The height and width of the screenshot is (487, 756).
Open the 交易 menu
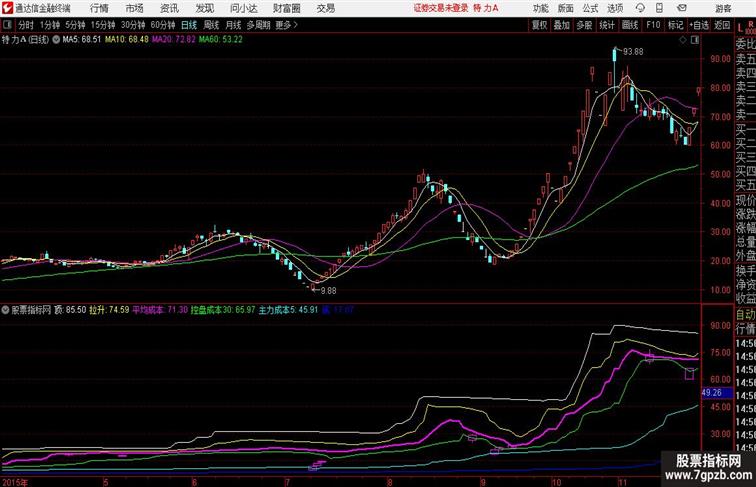tap(325, 8)
